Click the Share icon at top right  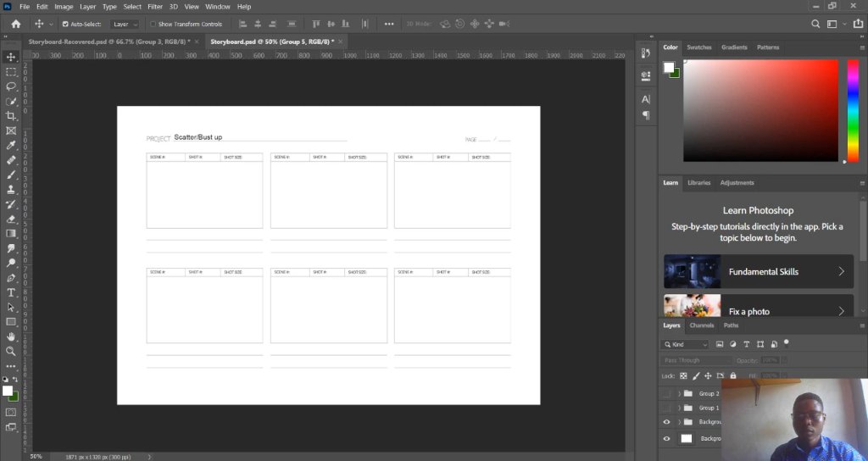[858, 24]
